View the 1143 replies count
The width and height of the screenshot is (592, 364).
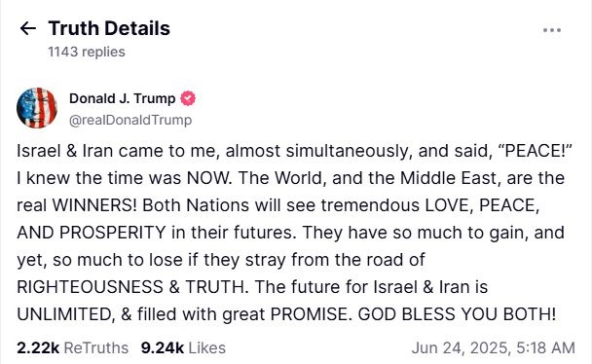(87, 52)
